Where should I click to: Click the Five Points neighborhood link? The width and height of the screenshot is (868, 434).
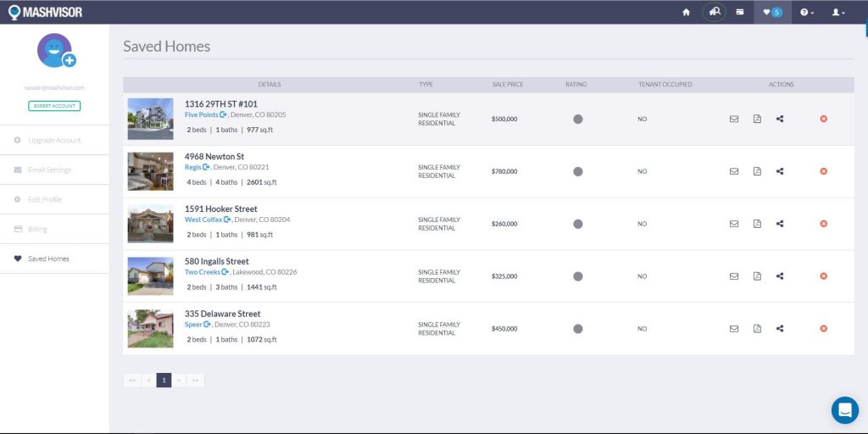pos(202,114)
